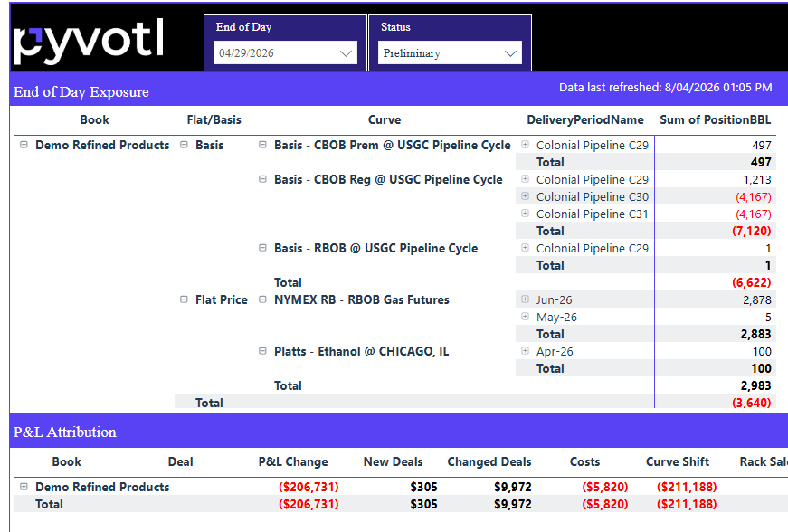This screenshot has width=788, height=532.
Task: Collapse Basis - CBOB Reg @ USGC Pipeline Cycle curve
Action: (x=262, y=179)
